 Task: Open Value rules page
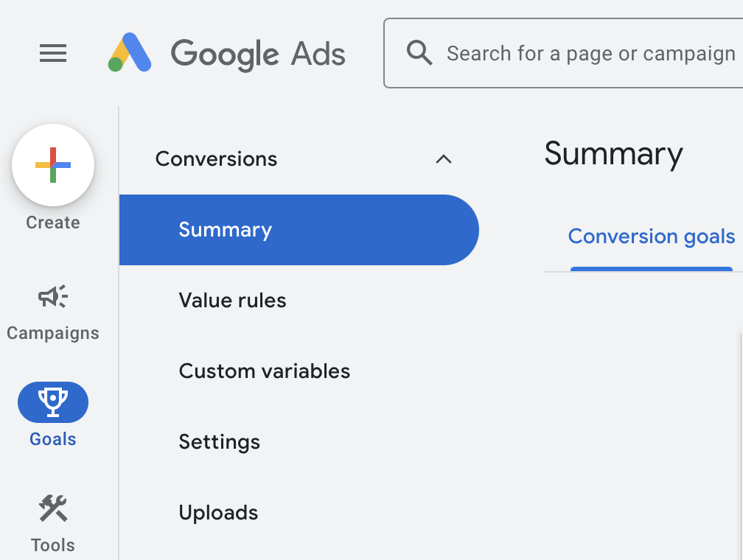(x=232, y=301)
